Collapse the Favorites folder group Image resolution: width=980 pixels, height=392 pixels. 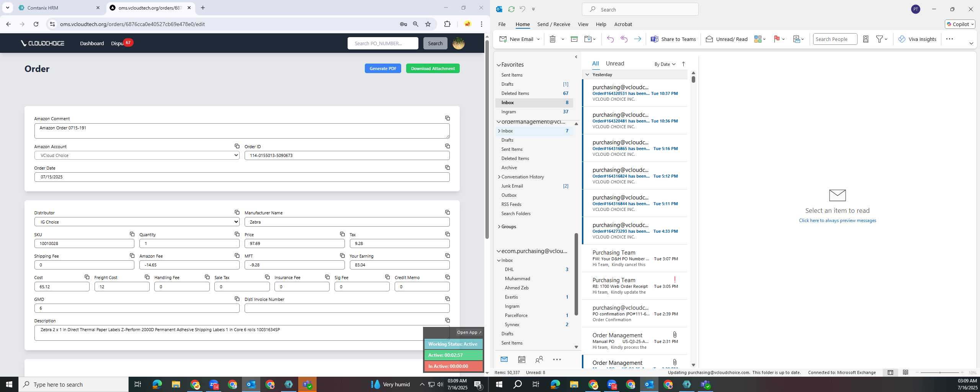coord(498,65)
